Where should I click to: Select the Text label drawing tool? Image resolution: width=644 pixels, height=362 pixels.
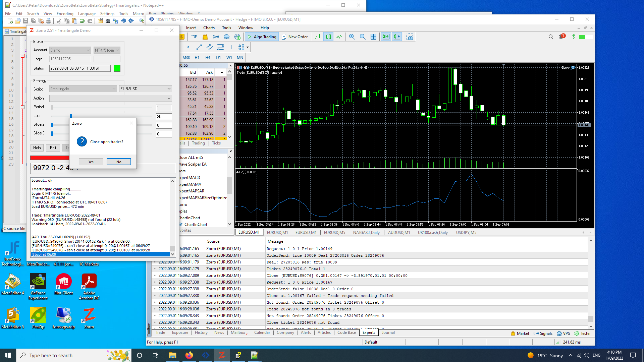click(231, 47)
